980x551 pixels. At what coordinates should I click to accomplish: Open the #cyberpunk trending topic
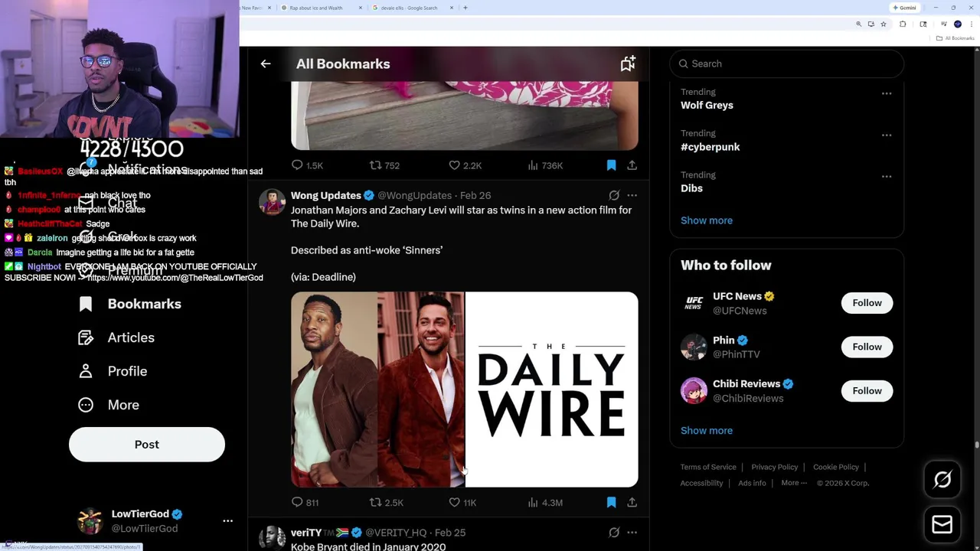coord(710,147)
